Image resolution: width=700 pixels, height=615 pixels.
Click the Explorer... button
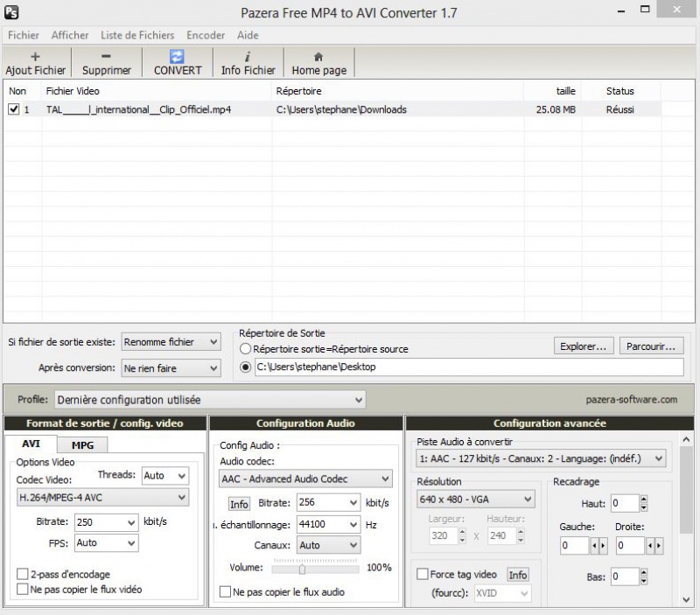pos(584,346)
